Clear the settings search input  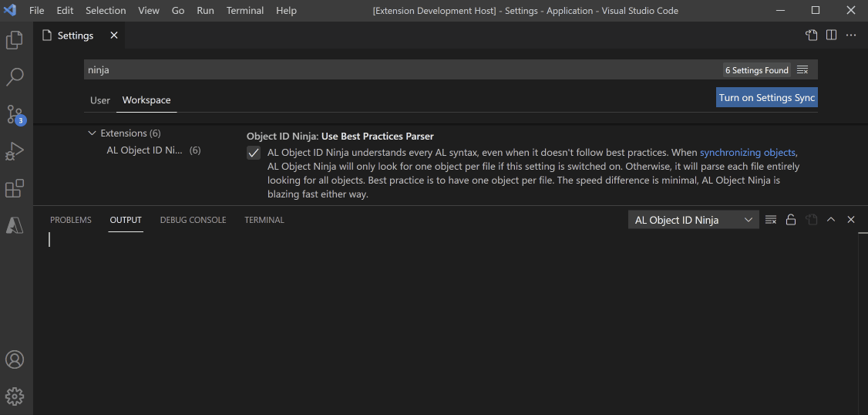click(x=802, y=70)
